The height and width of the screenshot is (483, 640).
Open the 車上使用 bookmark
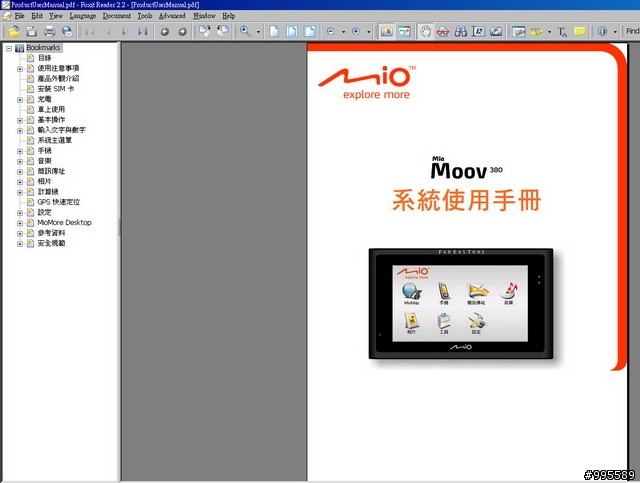[x=51, y=109]
